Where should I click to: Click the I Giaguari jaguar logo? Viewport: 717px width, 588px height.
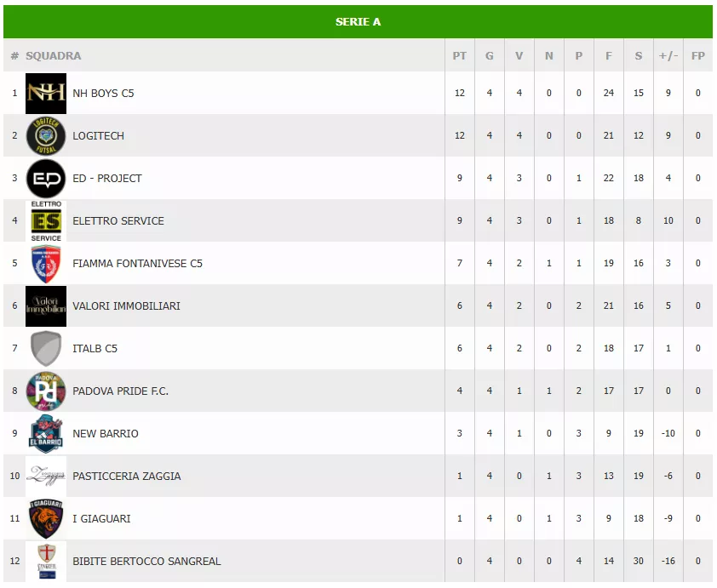pos(46,518)
